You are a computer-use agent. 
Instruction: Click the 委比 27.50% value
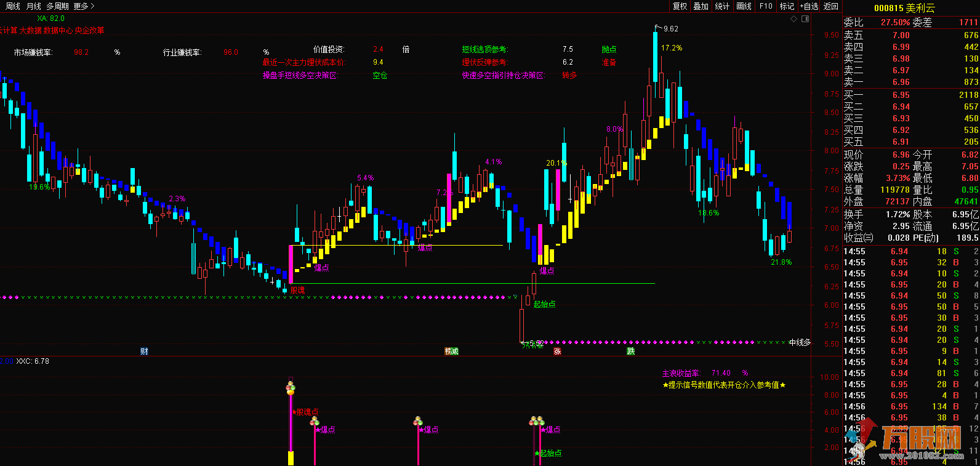pyautogui.click(x=895, y=22)
